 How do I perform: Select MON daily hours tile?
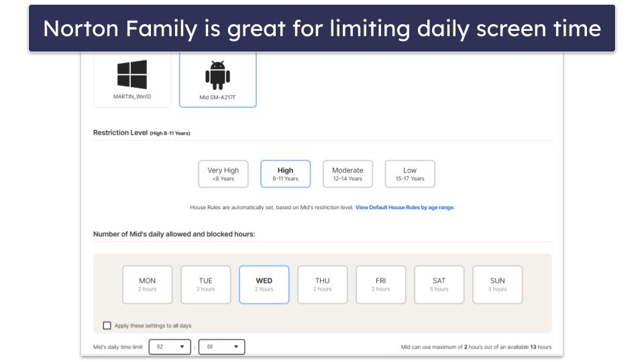tap(148, 285)
